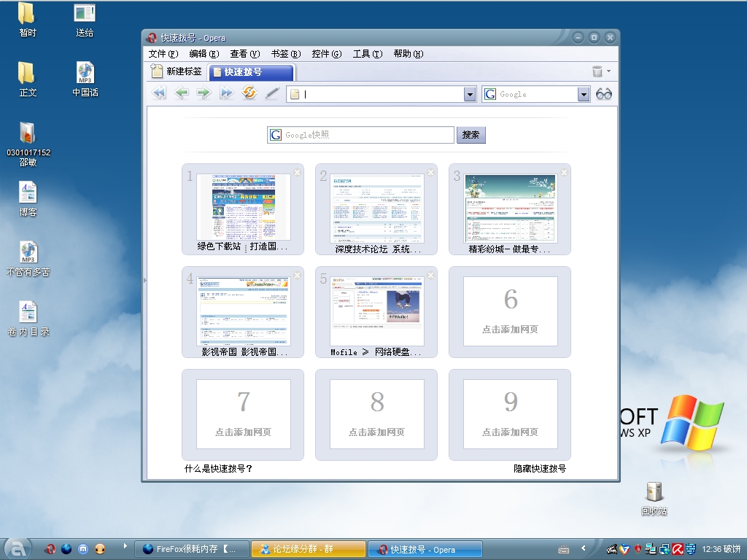Select the 0301017152 邵敏 archive icon
Viewport: 747px width, 560px height.
pos(28,144)
